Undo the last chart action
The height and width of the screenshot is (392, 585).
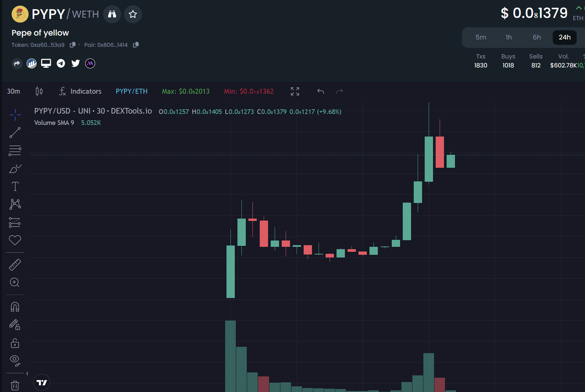coord(321,91)
